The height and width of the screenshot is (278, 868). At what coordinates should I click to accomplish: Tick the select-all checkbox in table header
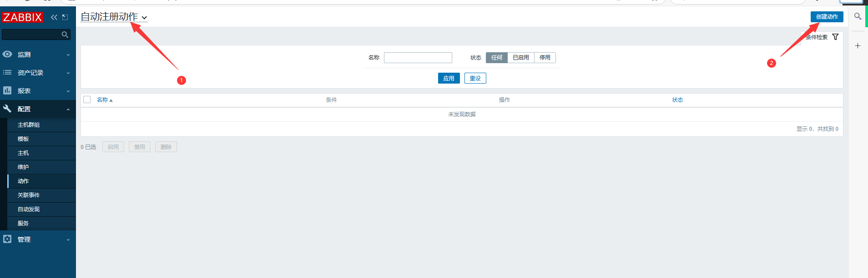tap(87, 99)
